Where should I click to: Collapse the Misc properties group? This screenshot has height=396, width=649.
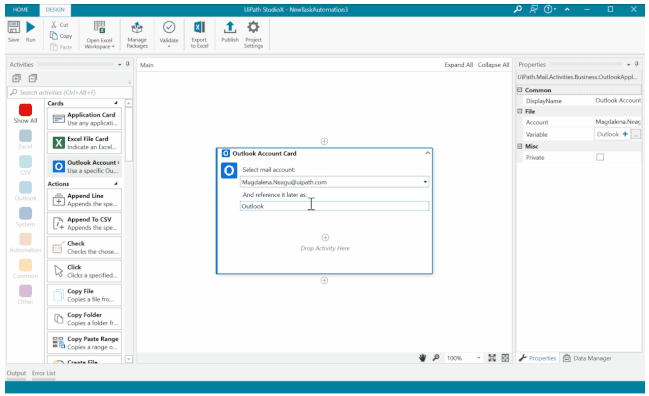pos(520,146)
